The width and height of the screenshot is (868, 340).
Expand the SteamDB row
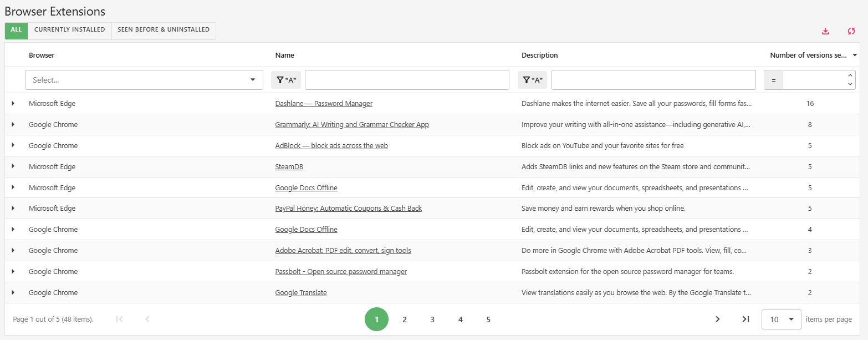(13, 166)
